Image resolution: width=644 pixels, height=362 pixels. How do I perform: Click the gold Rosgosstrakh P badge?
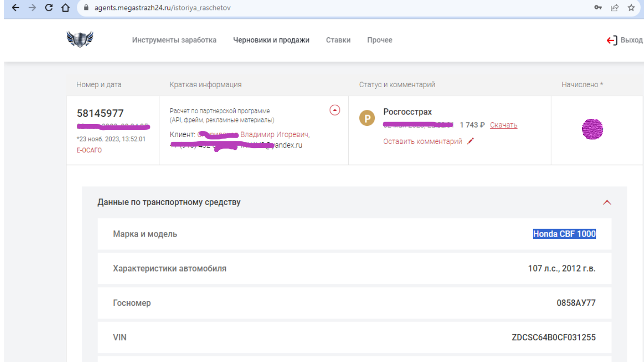[367, 118]
